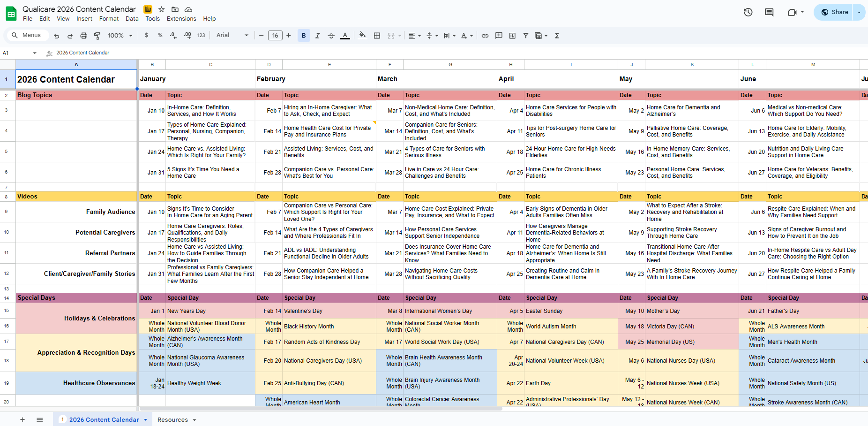Expand the Resources sheet tab menu arrow
Screen dimensions: 868x426
195,420
